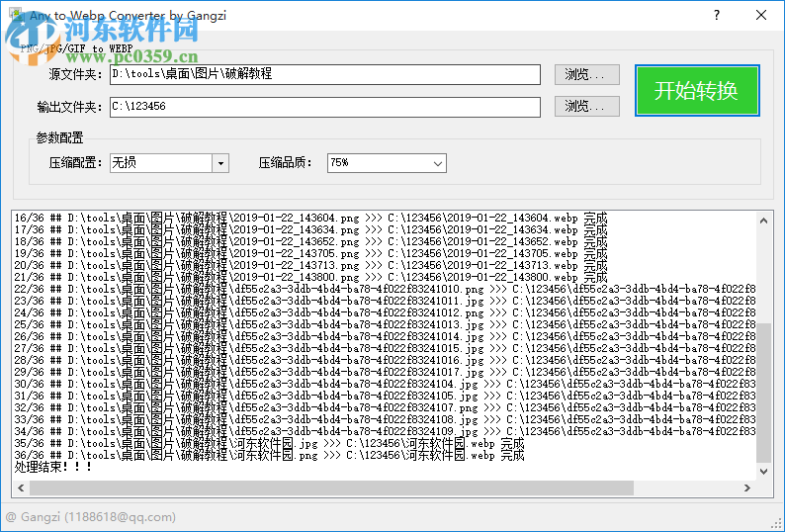Select log line 28/36 ending 83241016.jpg
The image size is (785, 532).
[385, 361]
